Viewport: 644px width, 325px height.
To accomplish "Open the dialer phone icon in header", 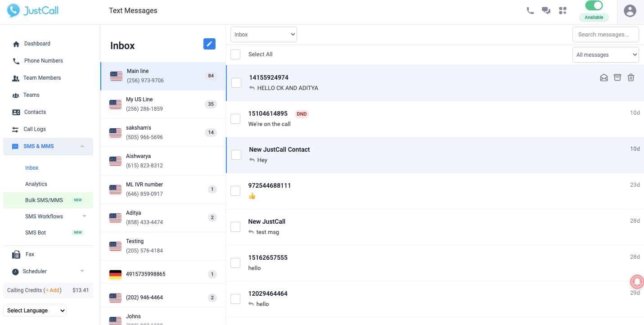I will 530,11.
